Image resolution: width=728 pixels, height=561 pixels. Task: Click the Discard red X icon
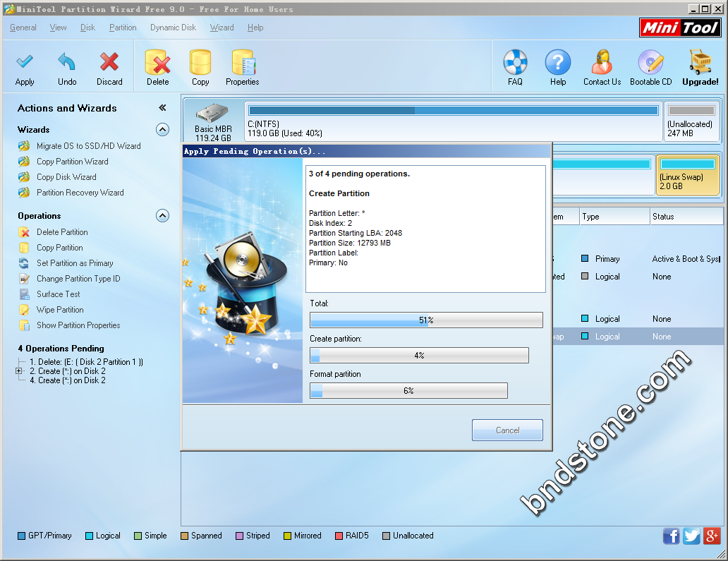point(109,62)
